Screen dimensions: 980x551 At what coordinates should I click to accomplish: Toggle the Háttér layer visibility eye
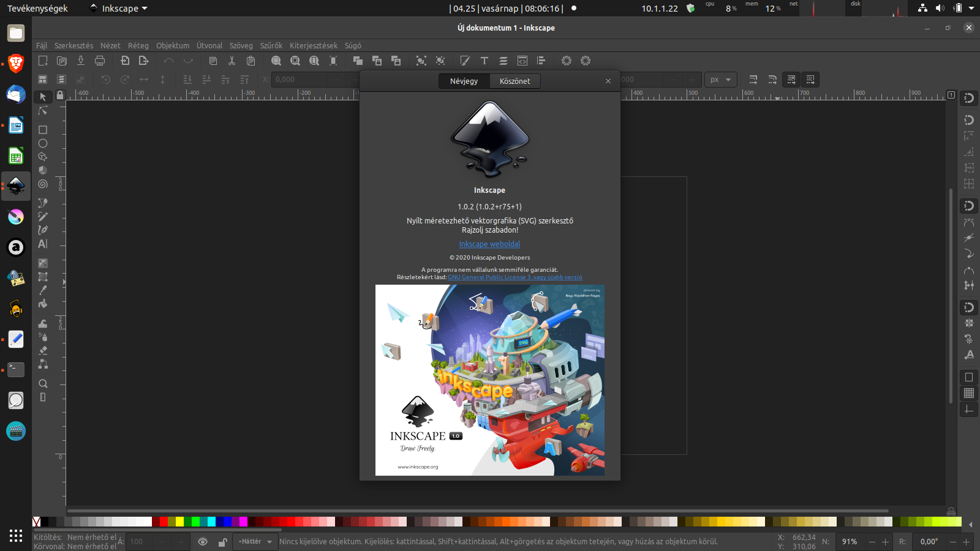coord(203,542)
